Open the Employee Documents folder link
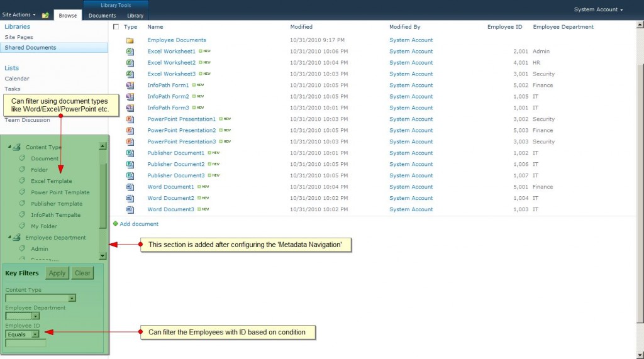 click(177, 40)
